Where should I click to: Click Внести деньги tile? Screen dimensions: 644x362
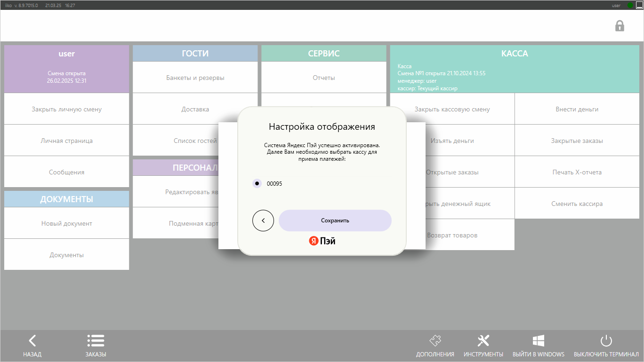point(577,109)
